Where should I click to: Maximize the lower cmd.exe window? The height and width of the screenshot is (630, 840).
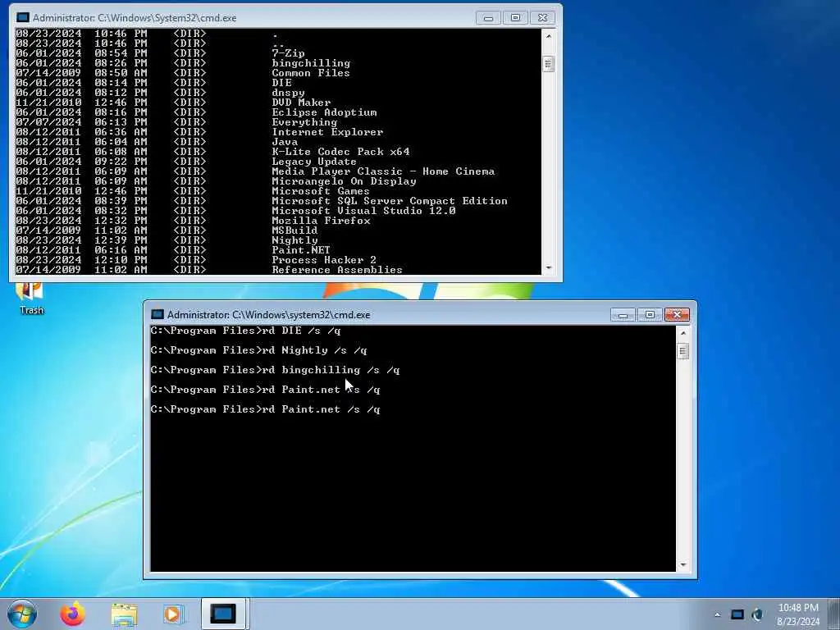click(650, 314)
